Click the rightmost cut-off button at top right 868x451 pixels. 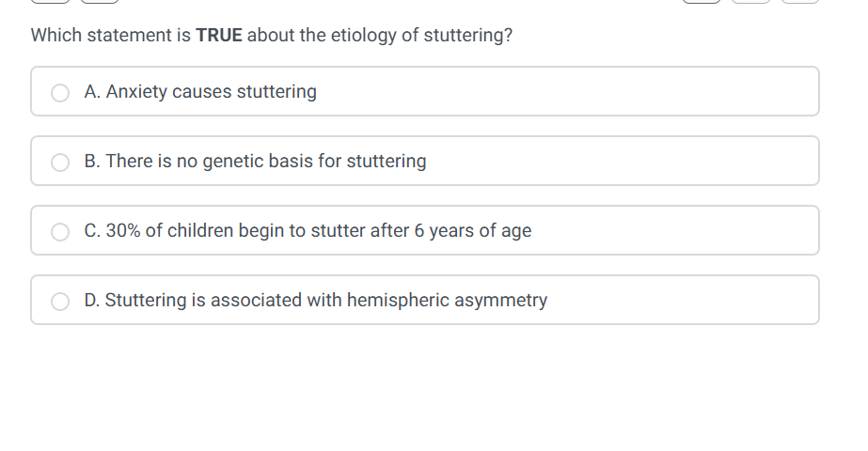coord(799,1)
